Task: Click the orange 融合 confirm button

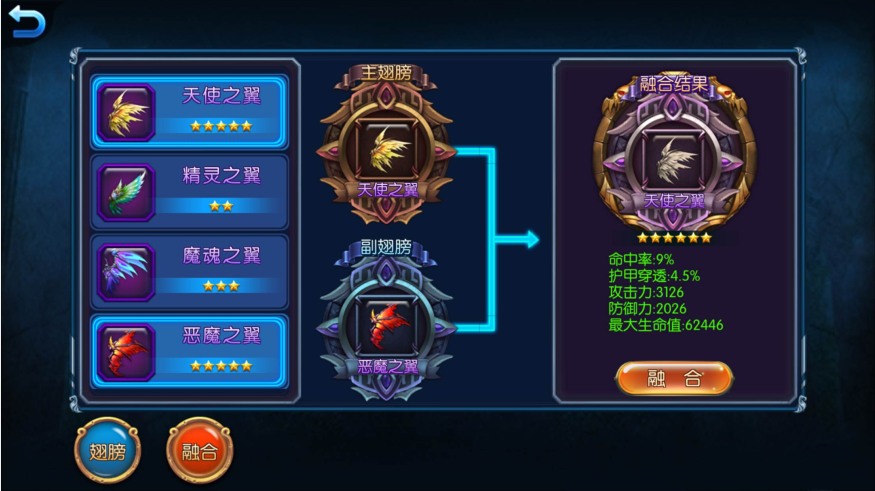Action: (x=674, y=378)
